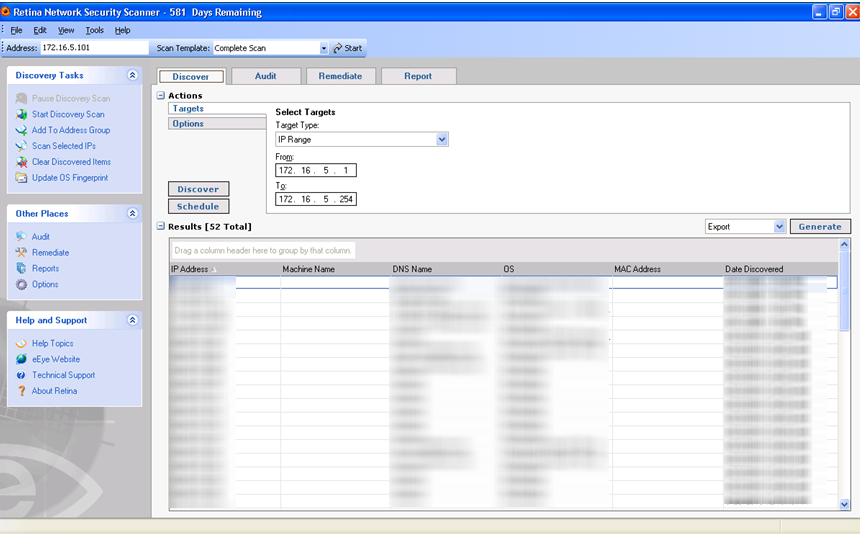
Task: Collapse the Other Places panel
Action: point(132,213)
